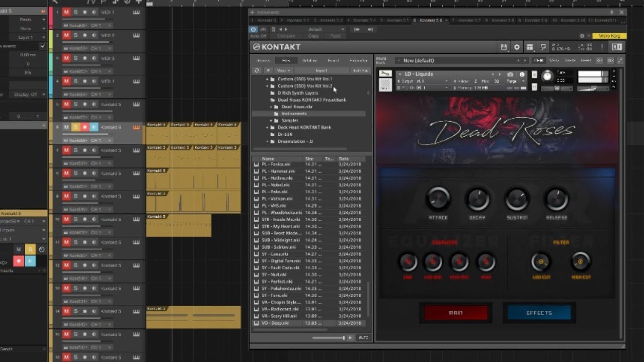Open the View dropdown in the Files browser
The width and height of the screenshot is (644, 362).
(x=283, y=70)
